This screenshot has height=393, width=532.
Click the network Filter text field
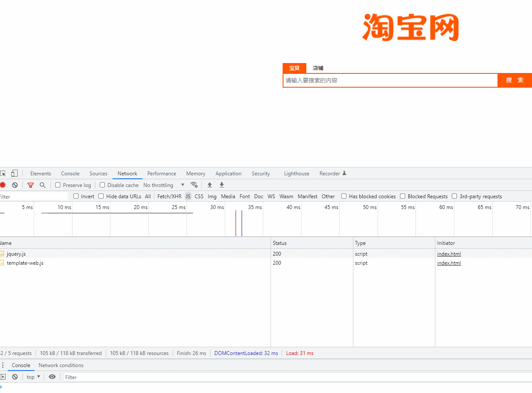point(34,196)
